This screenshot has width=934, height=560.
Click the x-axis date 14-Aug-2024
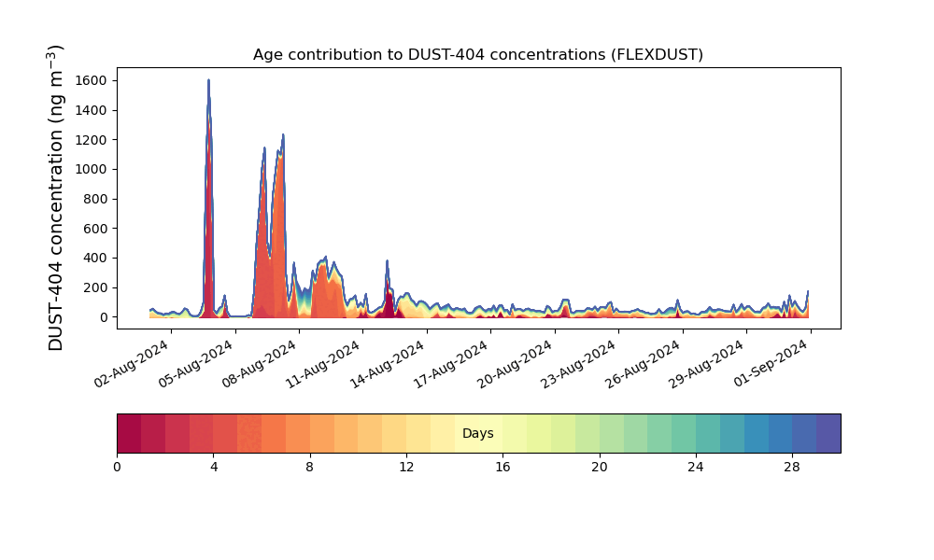coord(388,364)
